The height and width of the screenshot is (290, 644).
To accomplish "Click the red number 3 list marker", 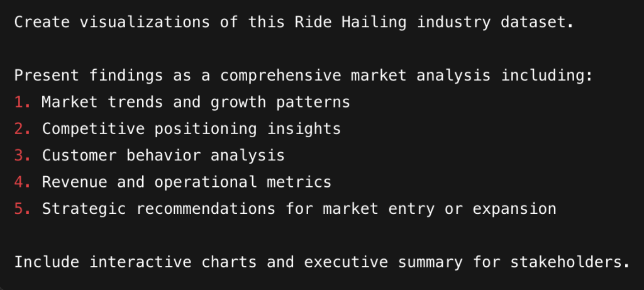I will (x=23, y=155).
